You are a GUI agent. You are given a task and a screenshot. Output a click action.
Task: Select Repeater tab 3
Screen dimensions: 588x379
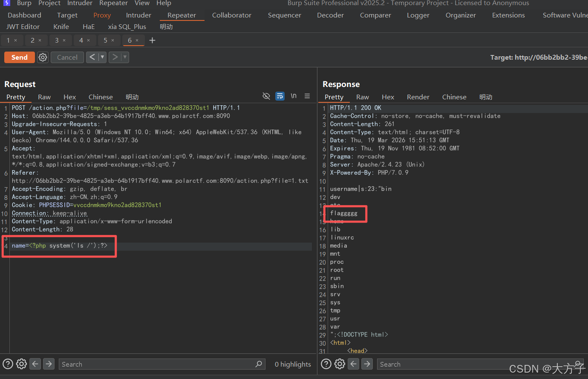coord(57,40)
